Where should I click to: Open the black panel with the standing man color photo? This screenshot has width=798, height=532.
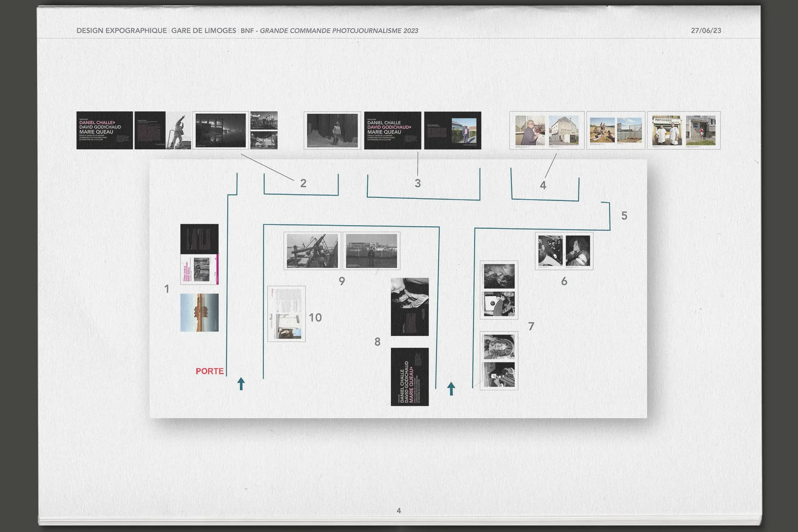pos(452,130)
